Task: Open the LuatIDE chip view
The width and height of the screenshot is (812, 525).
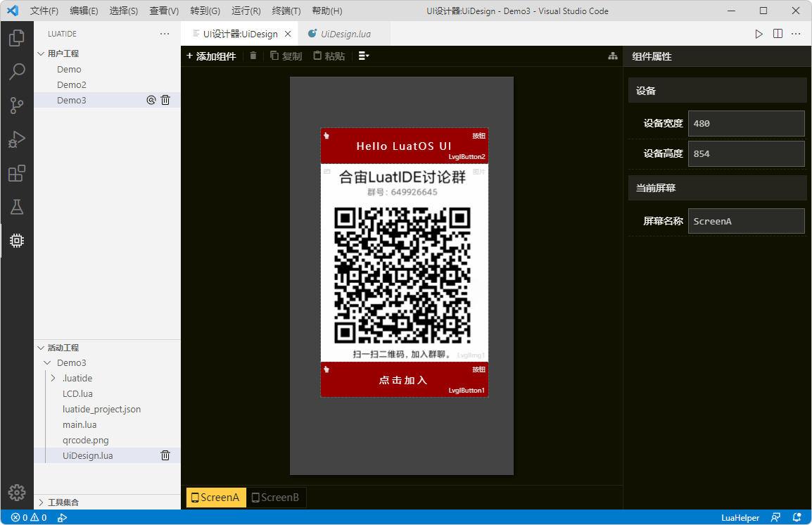Action: (x=17, y=241)
